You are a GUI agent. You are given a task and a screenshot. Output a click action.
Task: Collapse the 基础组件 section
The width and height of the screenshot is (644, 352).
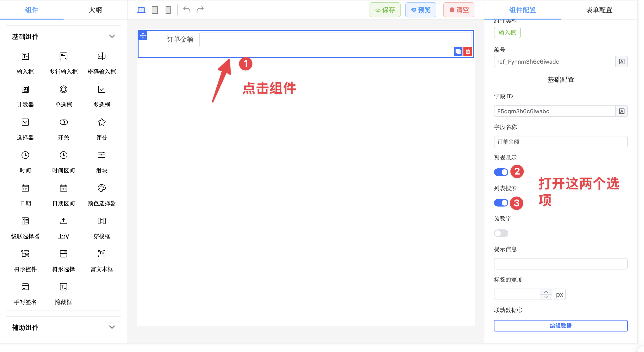click(x=112, y=36)
